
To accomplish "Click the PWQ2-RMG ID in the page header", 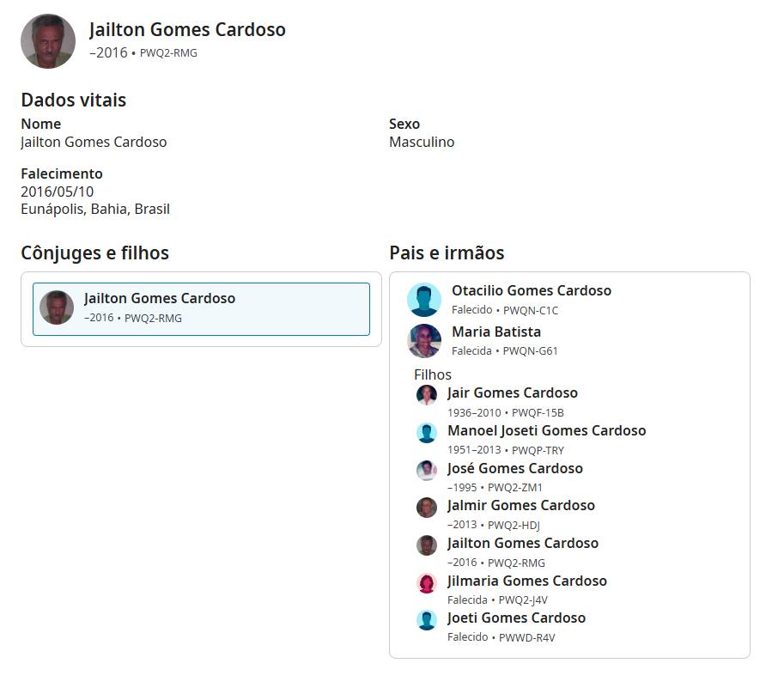I will tap(168, 53).
